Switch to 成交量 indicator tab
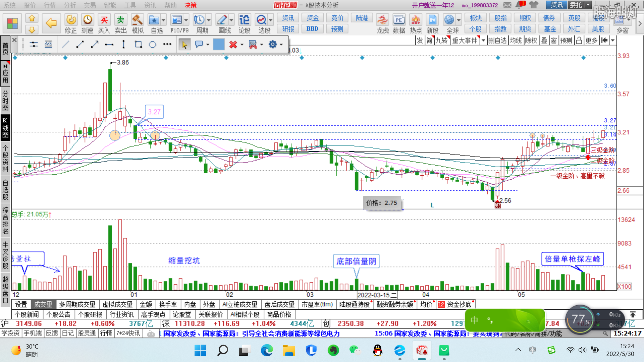This screenshot has height=362, width=644. [43, 304]
